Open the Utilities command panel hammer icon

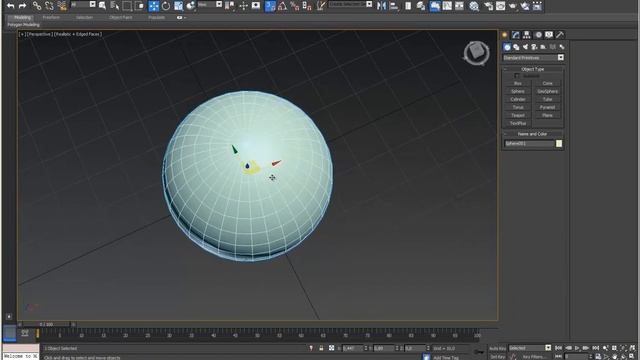click(x=560, y=35)
